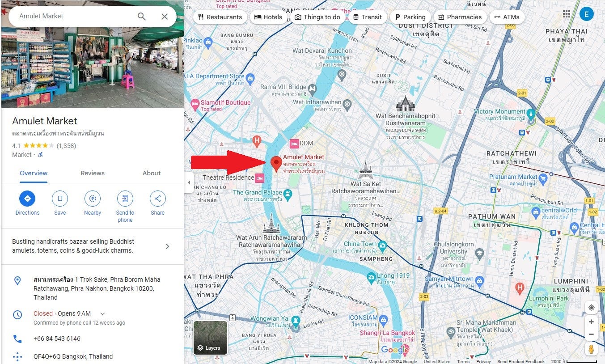Select the Things to do chip
Viewport: 605px width, 364px height.
pyautogui.click(x=317, y=17)
